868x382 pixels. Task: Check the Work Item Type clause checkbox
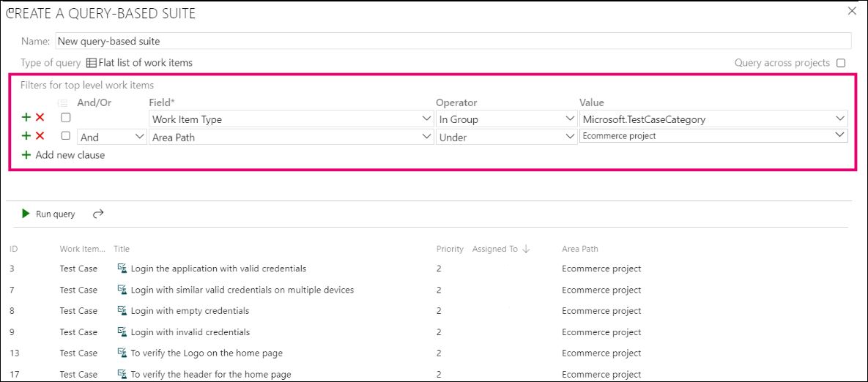(x=66, y=117)
